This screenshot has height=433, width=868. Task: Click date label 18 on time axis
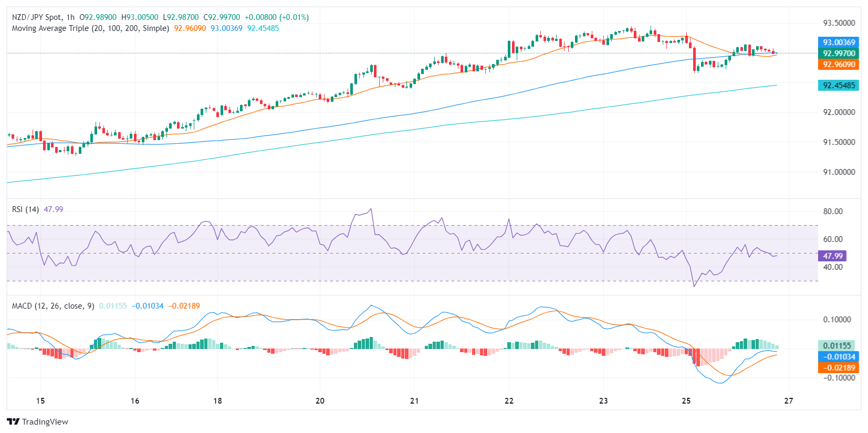click(217, 400)
